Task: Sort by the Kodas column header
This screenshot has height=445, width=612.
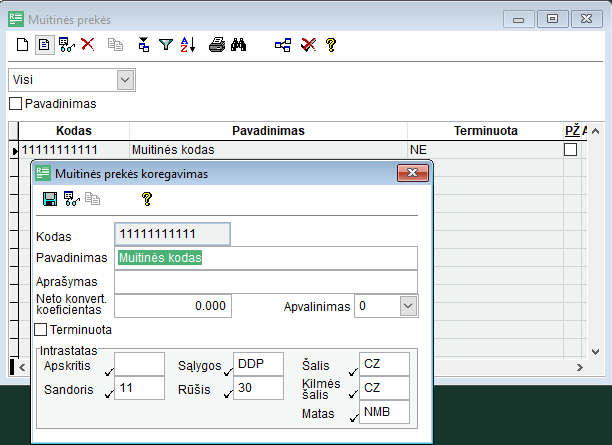Action: [x=74, y=131]
